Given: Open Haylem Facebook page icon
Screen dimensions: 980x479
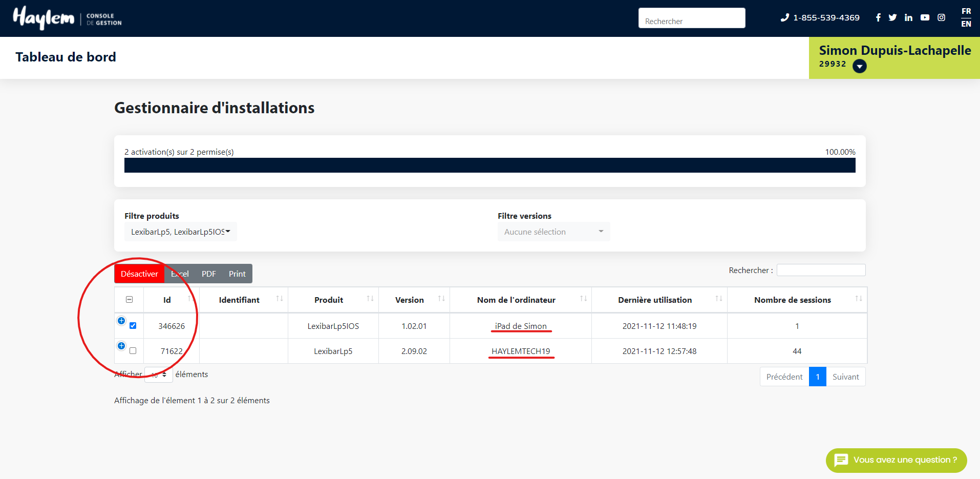Looking at the screenshot, I should [878, 17].
